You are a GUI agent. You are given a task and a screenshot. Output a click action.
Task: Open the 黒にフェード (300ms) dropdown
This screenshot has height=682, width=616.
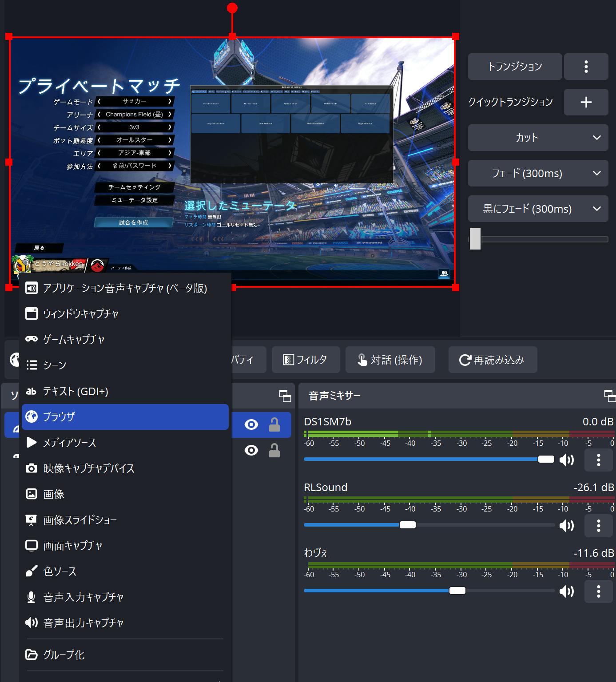pos(538,209)
